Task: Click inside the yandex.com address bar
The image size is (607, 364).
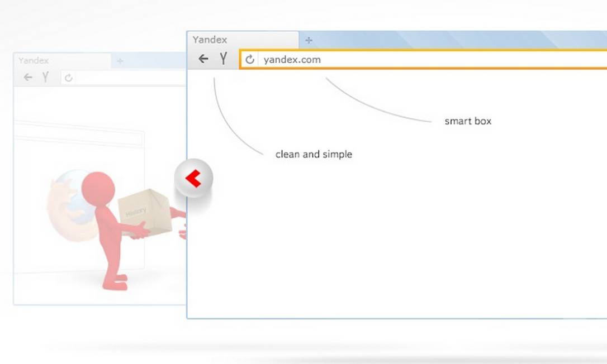Action: [391, 59]
